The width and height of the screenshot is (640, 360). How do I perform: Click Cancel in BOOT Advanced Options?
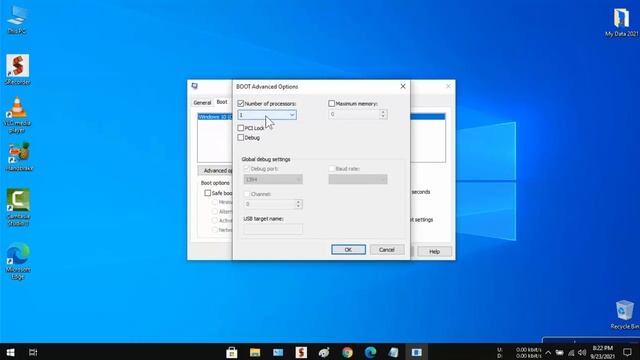click(387, 249)
